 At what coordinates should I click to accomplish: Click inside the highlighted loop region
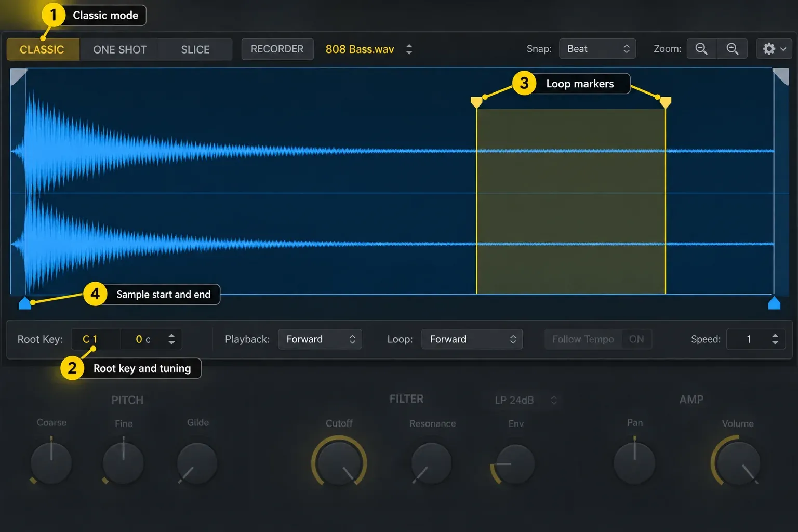[x=571, y=201]
